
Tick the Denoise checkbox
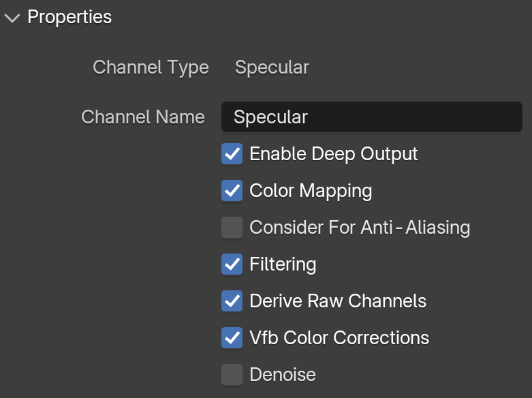pos(232,375)
